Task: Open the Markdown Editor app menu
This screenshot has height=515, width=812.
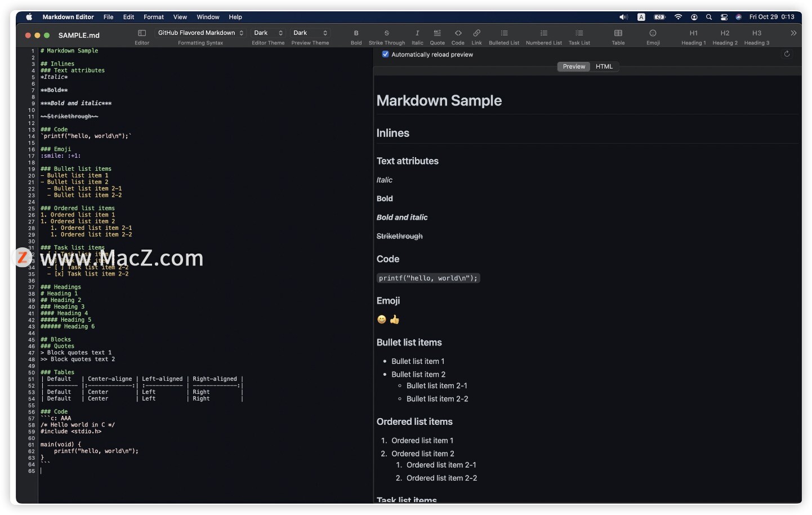Action: 68,17
